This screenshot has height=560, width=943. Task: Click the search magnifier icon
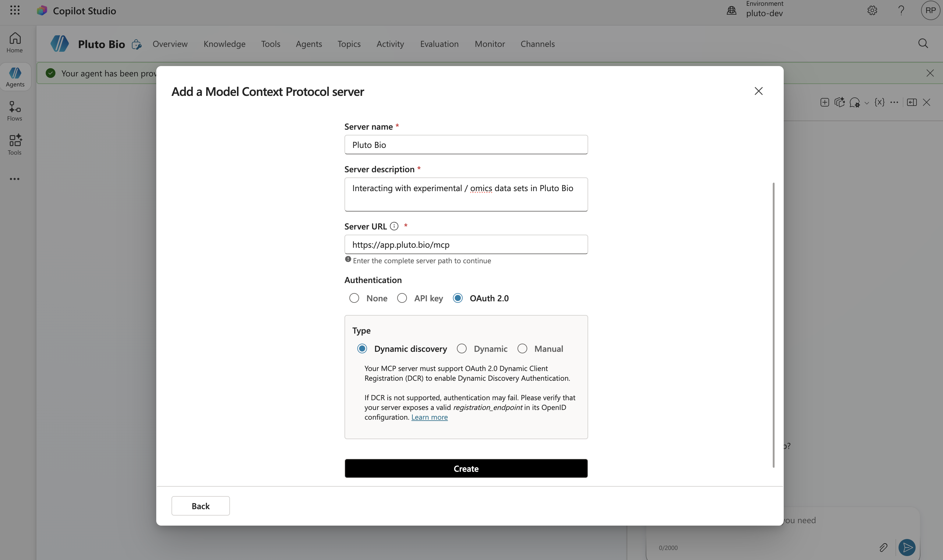923,44
